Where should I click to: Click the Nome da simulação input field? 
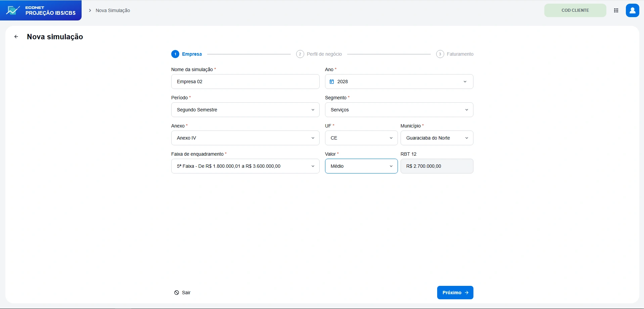[x=245, y=82]
